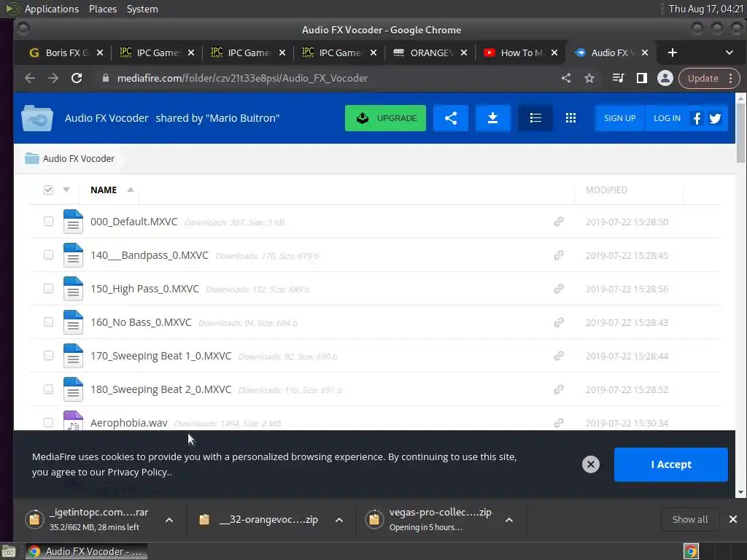
Task: Click Audio FX Vocoder breadcrumb folder
Action: click(70, 158)
